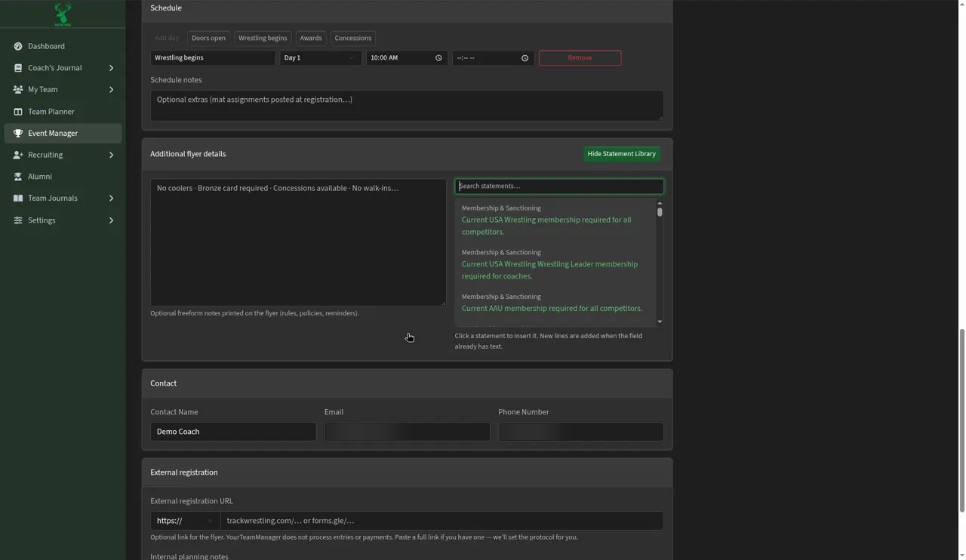966x560 pixels.
Task: Expand the My Team submenu chevron
Action: (x=111, y=89)
